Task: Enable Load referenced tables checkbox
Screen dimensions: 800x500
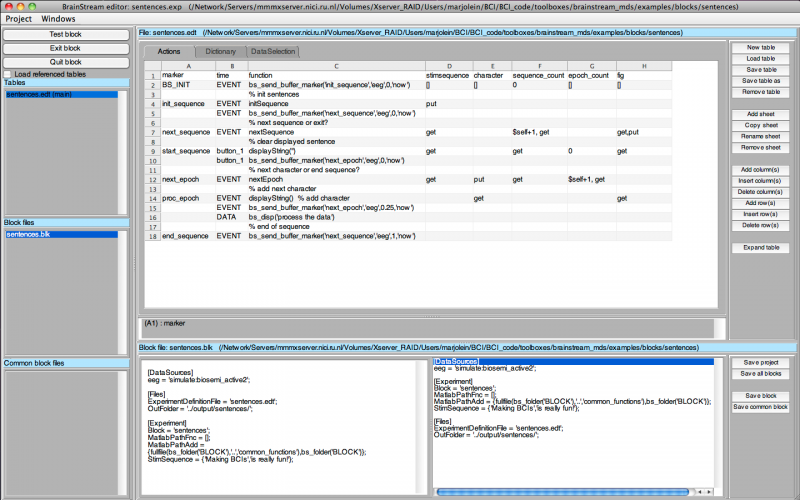Action: pos(9,74)
